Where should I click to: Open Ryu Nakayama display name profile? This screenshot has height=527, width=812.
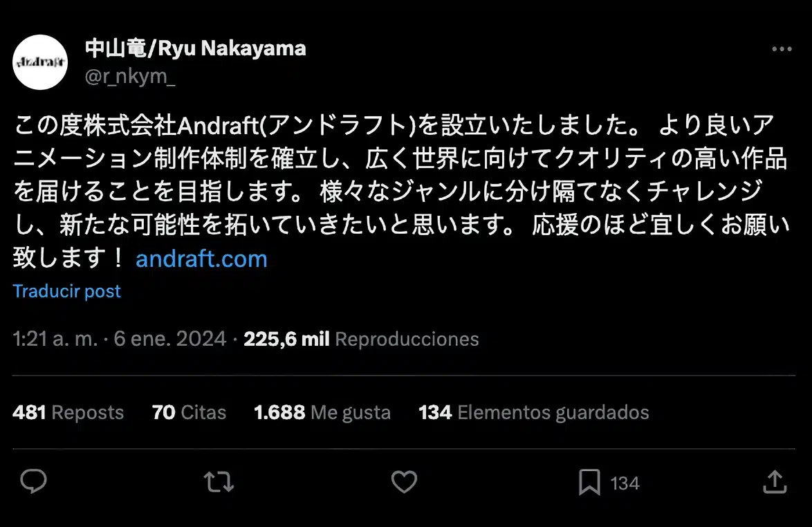pos(195,48)
